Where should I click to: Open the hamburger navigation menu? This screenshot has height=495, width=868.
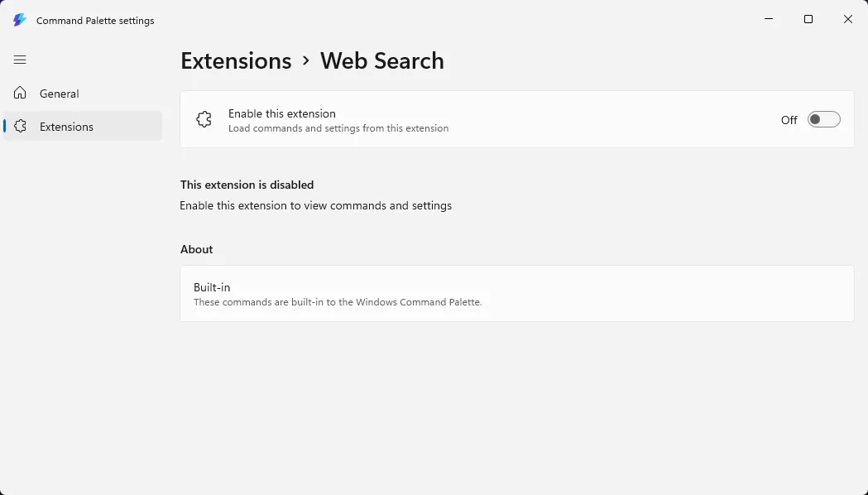click(x=20, y=60)
